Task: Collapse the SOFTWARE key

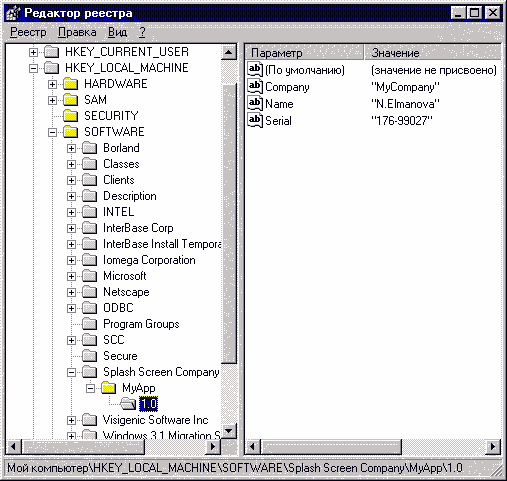Action: [x=52, y=132]
